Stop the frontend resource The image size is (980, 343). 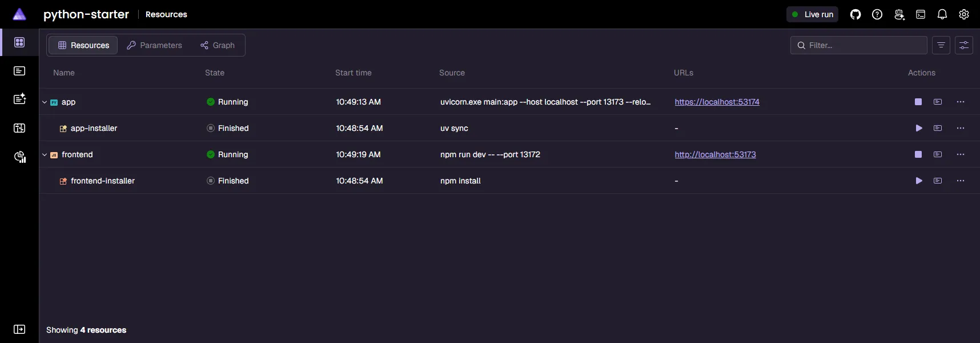pos(918,154)
